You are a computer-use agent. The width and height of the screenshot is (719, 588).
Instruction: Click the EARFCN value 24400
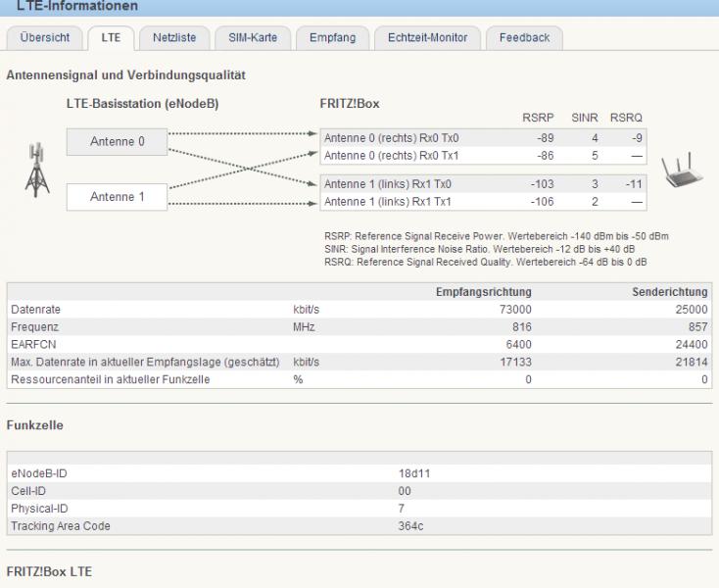pos(692,344)
